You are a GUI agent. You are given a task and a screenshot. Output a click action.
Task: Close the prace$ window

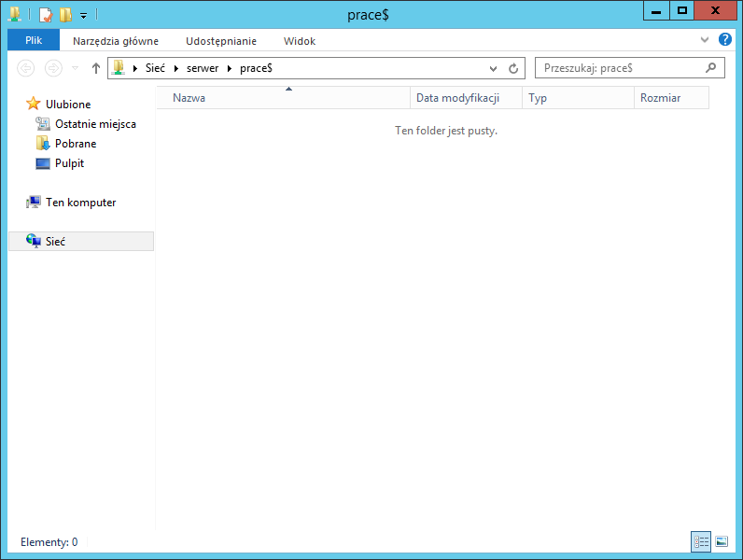click(x=715, y=11)
